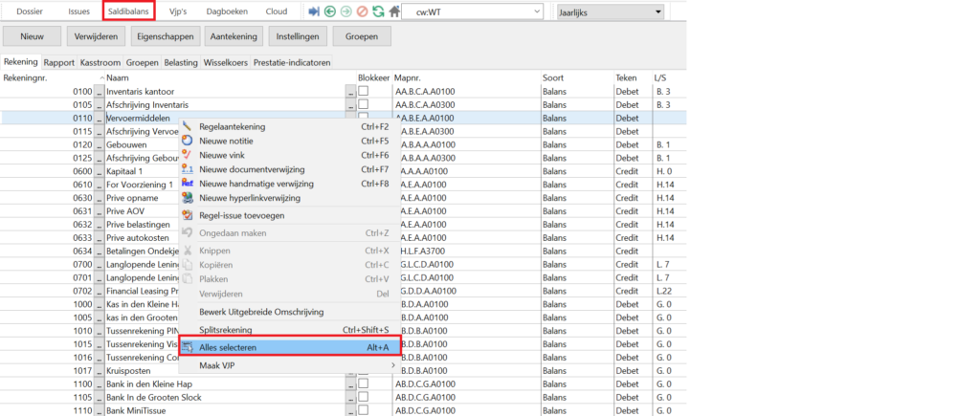Click the blue go-to arrow icon

[x=314, y=11]
